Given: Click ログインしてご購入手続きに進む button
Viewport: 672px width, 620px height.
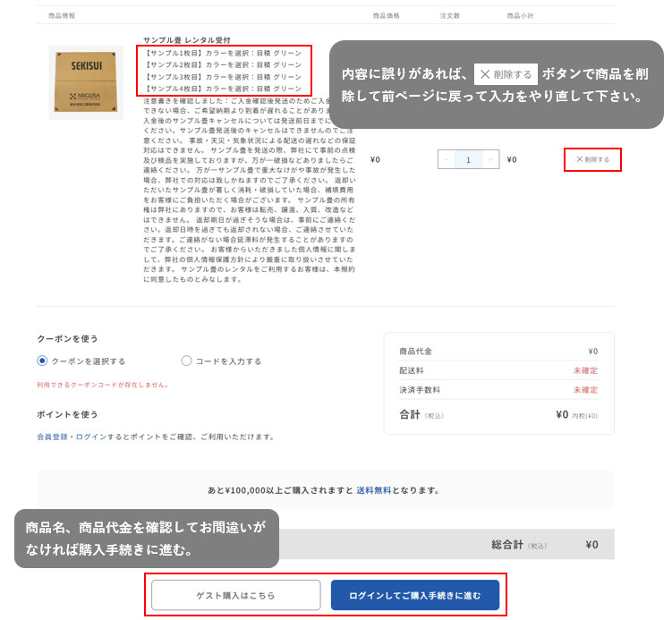Looking at the screenshot, I should point(415,595).
